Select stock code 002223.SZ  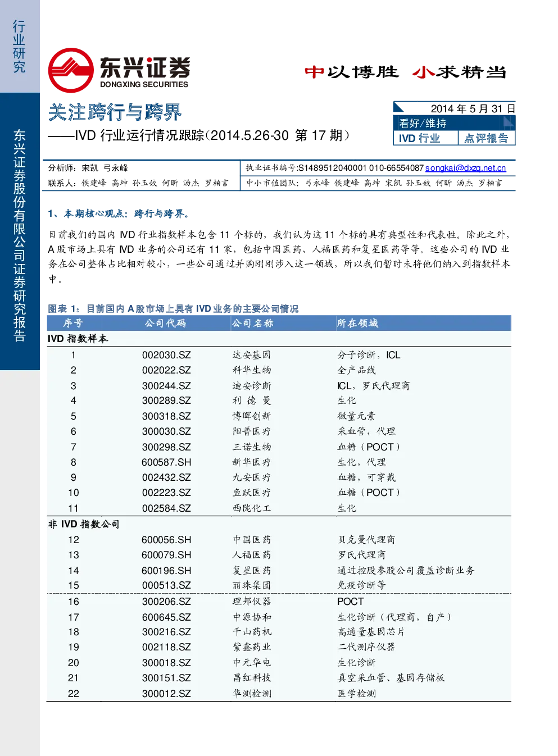point(166,493)
